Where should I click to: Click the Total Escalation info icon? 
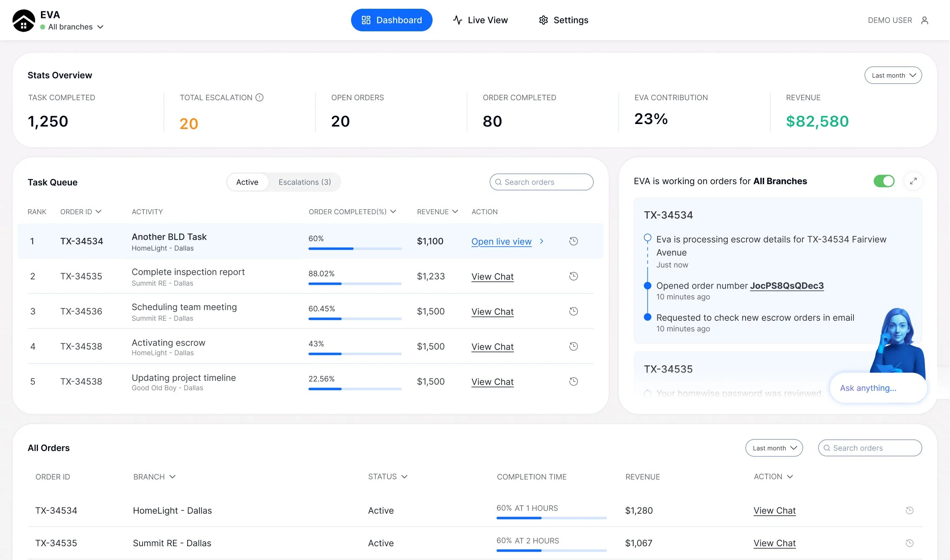click(260, 97)
